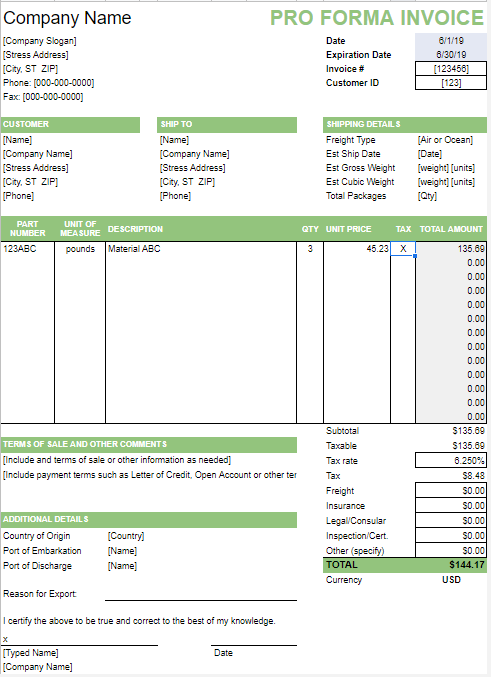This screenshot has width=491, height=677.
Task: Select the Port of Embarkation [Name] value
Action: (x=122, y=551)
